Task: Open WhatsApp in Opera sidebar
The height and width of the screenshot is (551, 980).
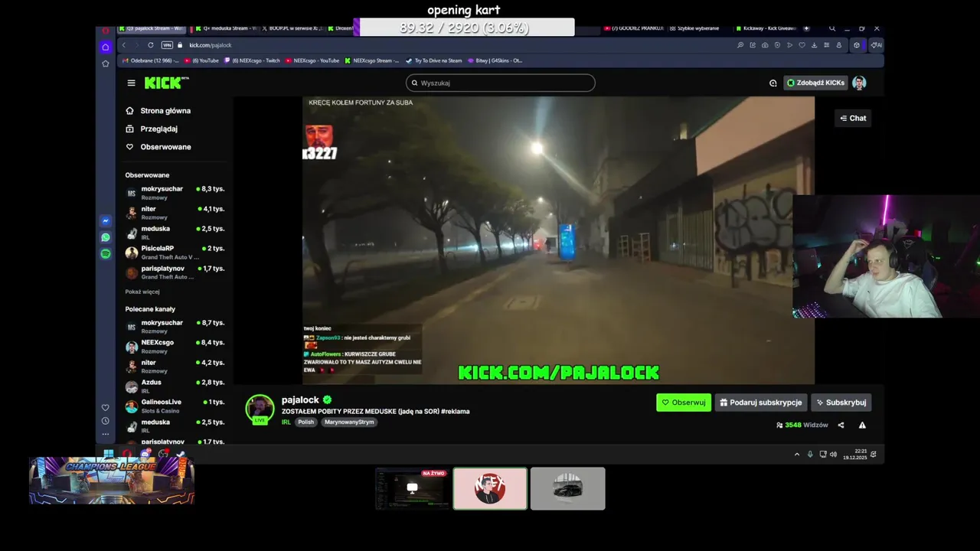Action: click(106, 237)
